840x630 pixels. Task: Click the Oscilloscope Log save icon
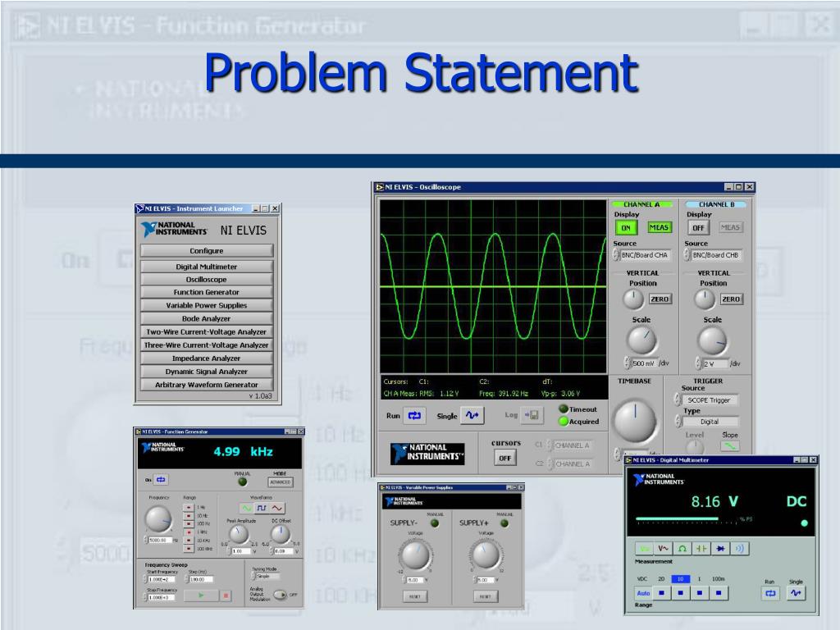point(532,415)
